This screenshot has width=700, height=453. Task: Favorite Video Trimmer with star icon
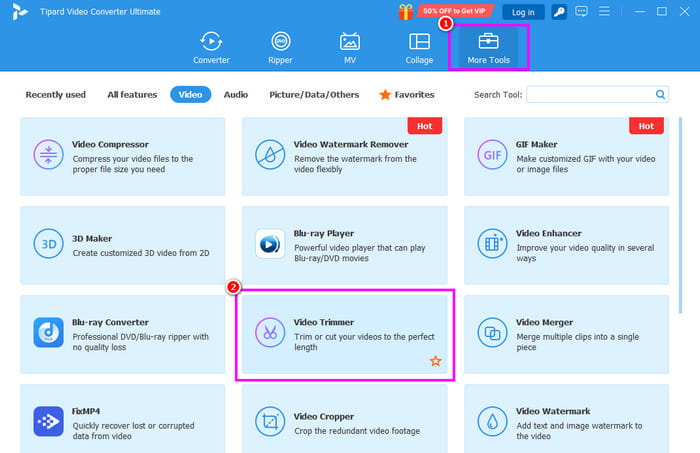coord(435,361)
